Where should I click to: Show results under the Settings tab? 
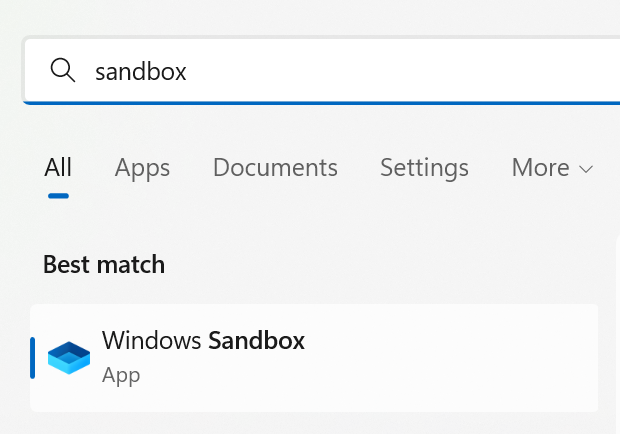coord(424,167)
